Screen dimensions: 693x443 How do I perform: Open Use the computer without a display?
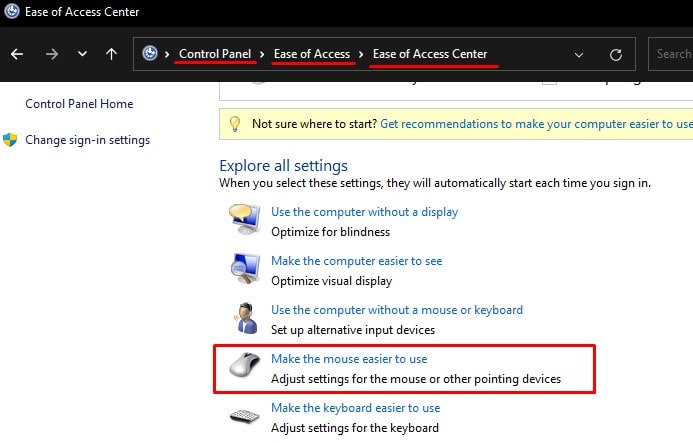[x=364, y=212]
